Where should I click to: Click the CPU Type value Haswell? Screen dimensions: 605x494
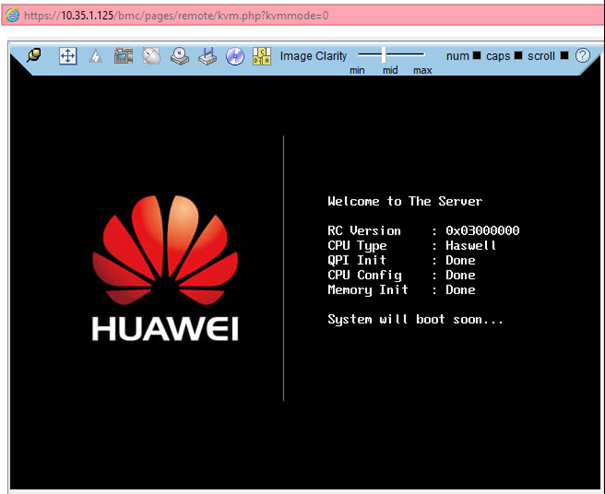point(470,245)
